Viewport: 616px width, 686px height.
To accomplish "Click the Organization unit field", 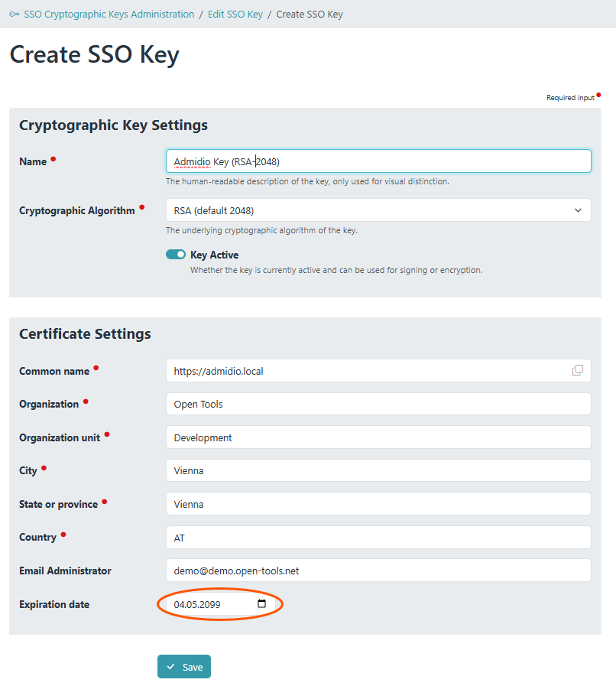I will tap(378, 437).
